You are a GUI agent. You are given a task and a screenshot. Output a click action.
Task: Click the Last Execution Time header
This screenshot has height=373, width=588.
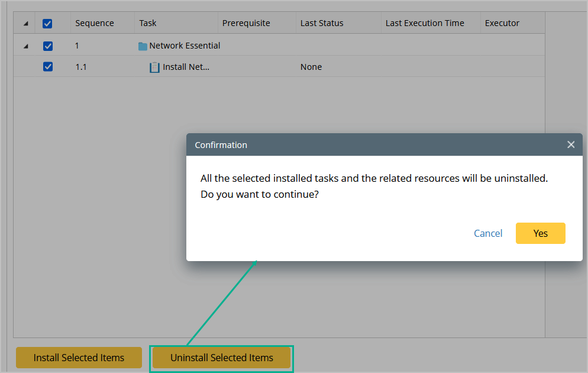[425, 23]
